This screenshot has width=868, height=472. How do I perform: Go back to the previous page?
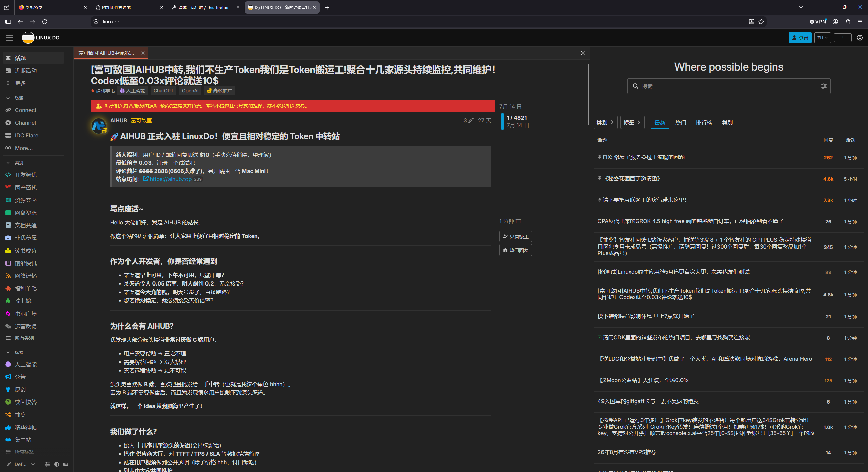pos(20,22)
